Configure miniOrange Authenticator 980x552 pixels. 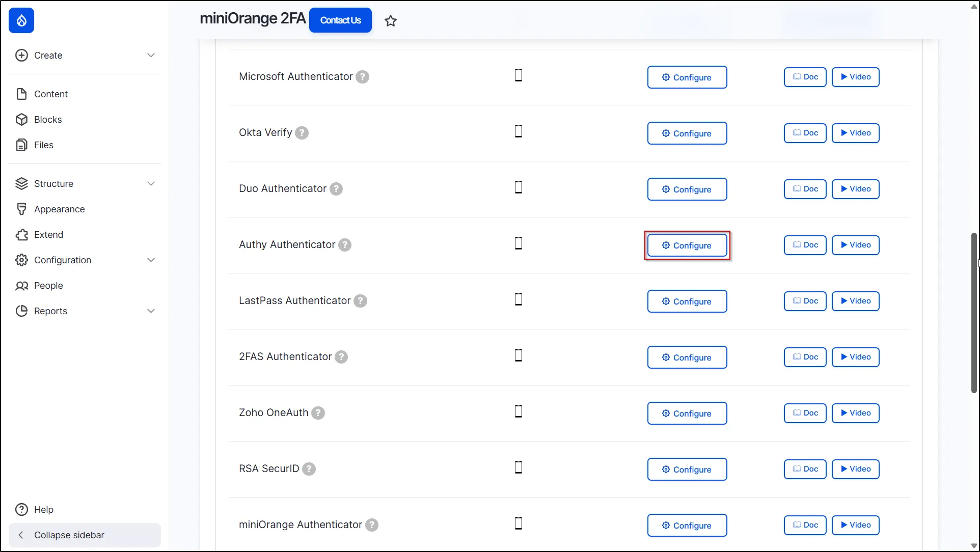687,526
